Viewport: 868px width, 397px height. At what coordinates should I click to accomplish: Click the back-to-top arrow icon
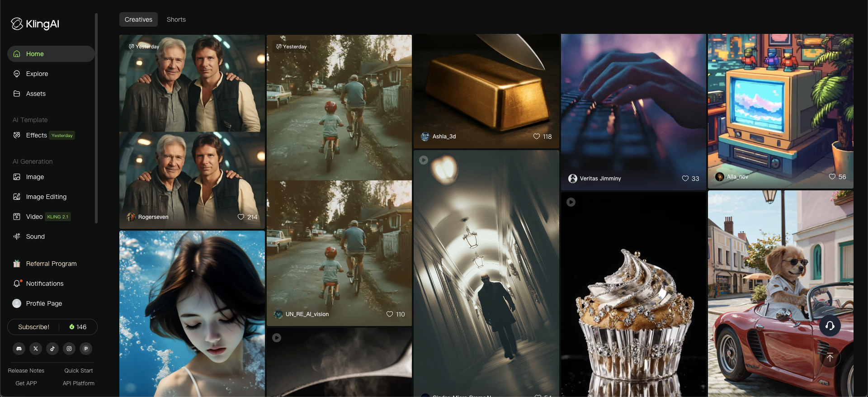coord(830,358)
